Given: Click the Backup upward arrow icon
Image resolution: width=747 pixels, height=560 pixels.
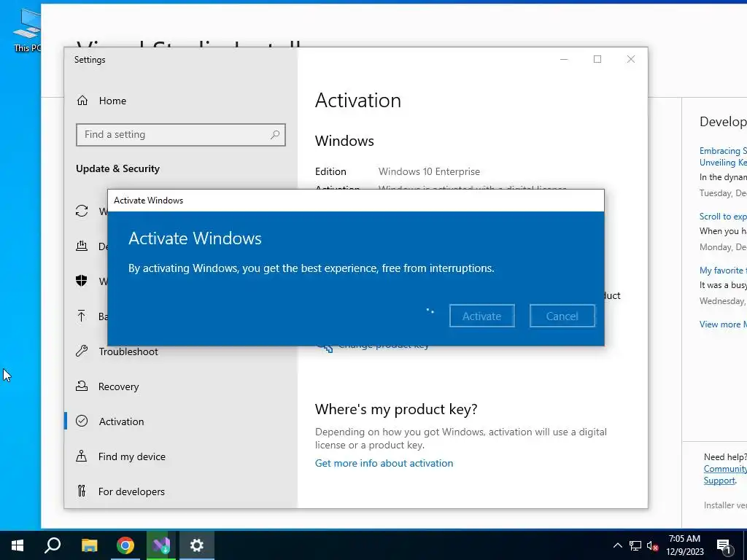Looking at the screenshot, I should [x=82, y=316].
